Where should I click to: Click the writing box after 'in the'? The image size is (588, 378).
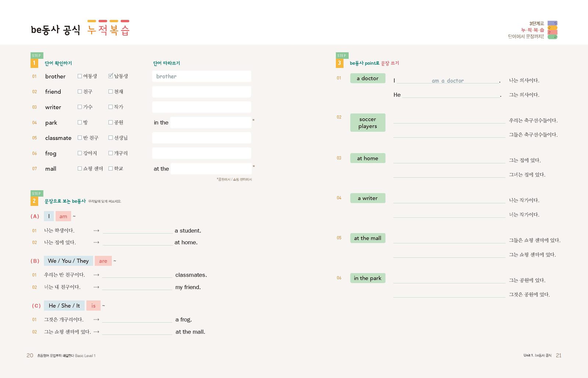pos(211,122)
